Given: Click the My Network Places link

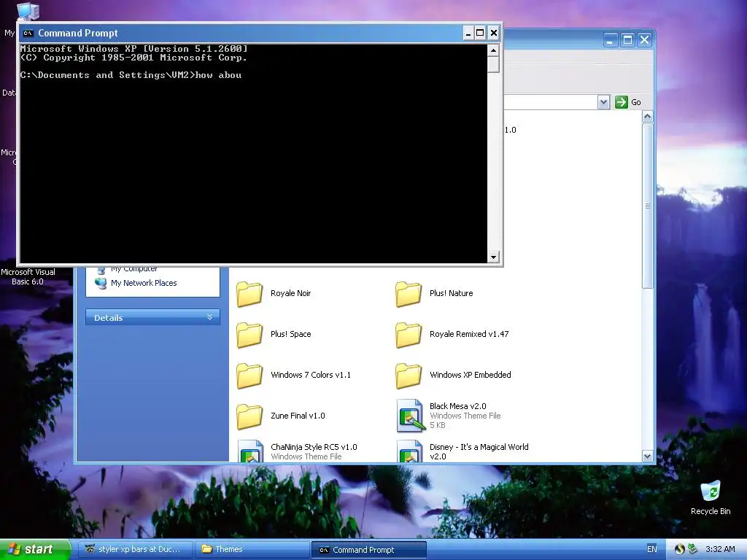Looking at the screenshot, I should [144, 283].
